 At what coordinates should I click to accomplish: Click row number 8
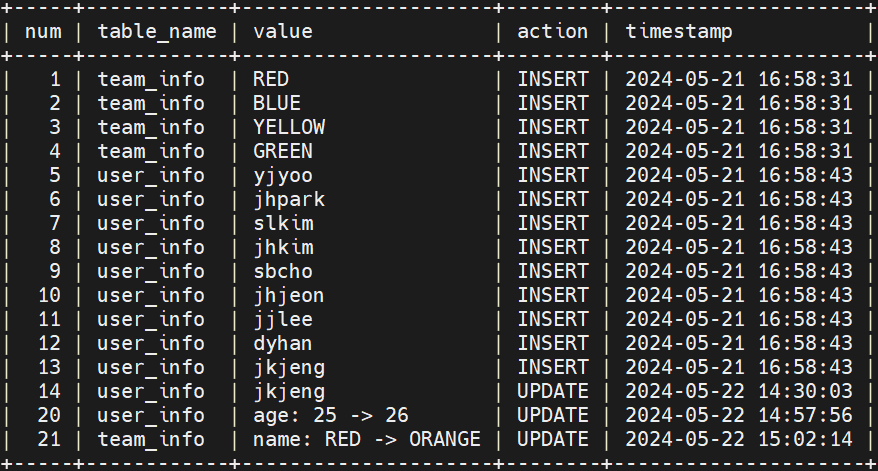(55, 248)
